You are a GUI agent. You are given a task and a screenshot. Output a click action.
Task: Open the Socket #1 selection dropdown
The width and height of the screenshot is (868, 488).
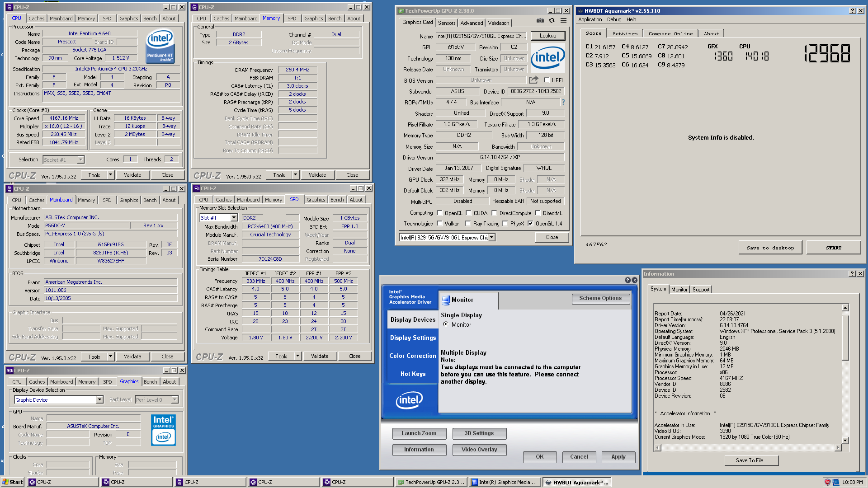pyautogui.click(x=80, y=160)
